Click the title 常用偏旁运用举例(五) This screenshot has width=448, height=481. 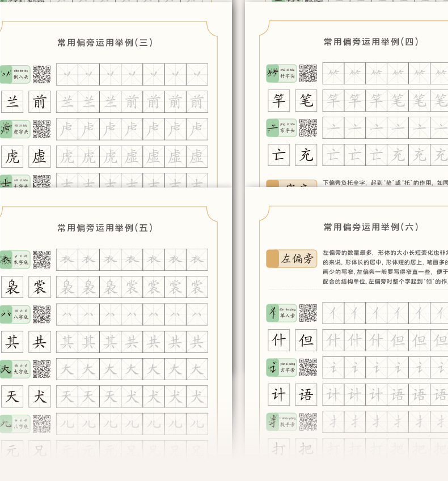(105, 228)
